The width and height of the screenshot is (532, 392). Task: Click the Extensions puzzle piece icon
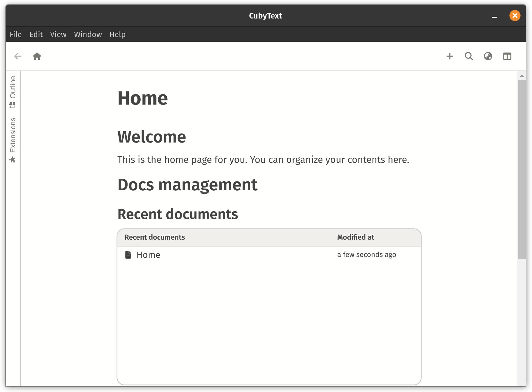[12, 160]
